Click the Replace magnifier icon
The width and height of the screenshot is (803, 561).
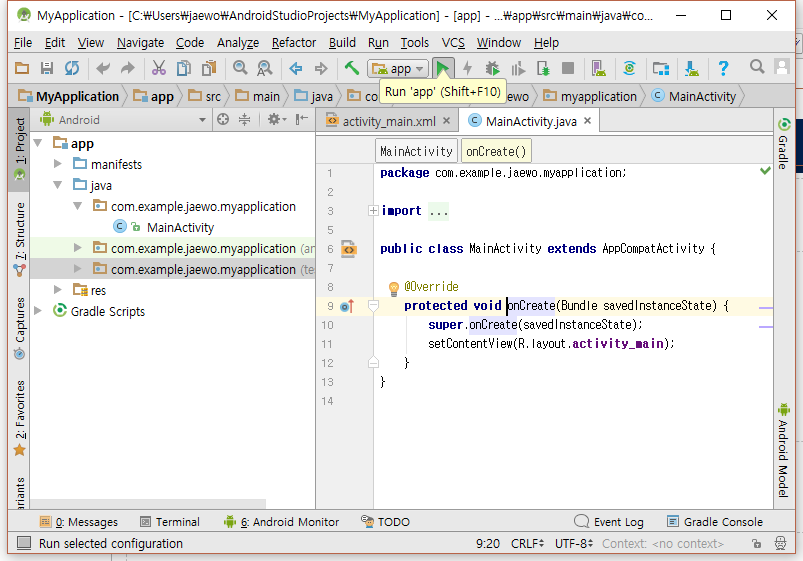coord(265,68)
